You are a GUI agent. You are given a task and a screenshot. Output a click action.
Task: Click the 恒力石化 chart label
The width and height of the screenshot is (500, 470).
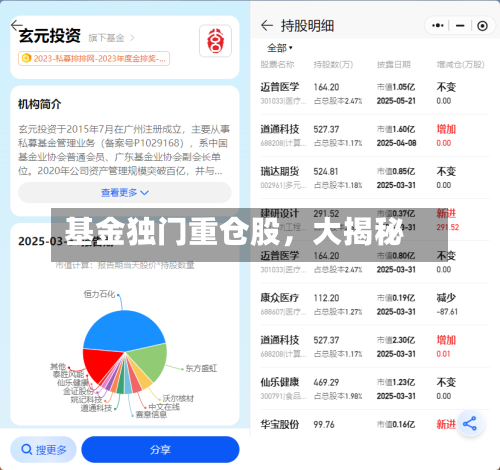[99, 294]
